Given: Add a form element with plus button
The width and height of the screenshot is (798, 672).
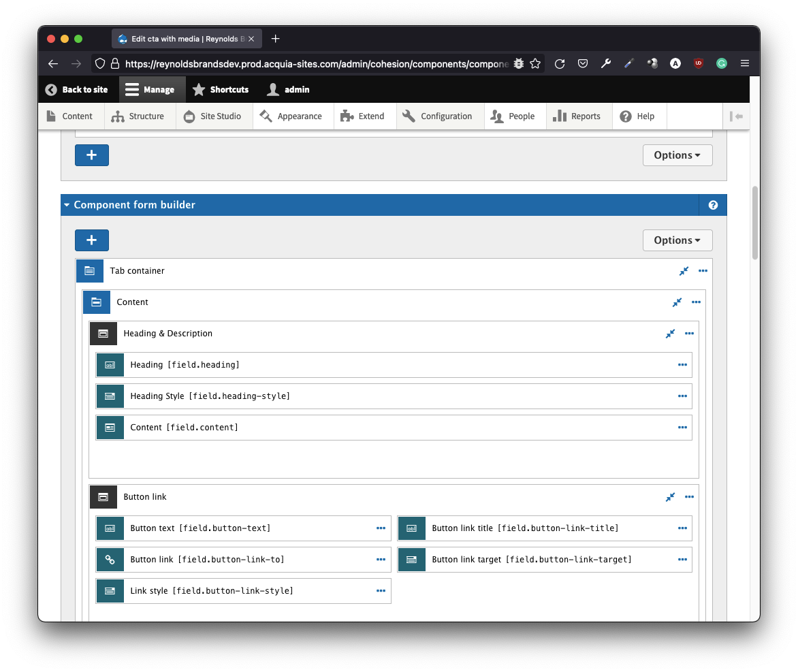Looking at the screenshot, I should [x=92, y=240].
